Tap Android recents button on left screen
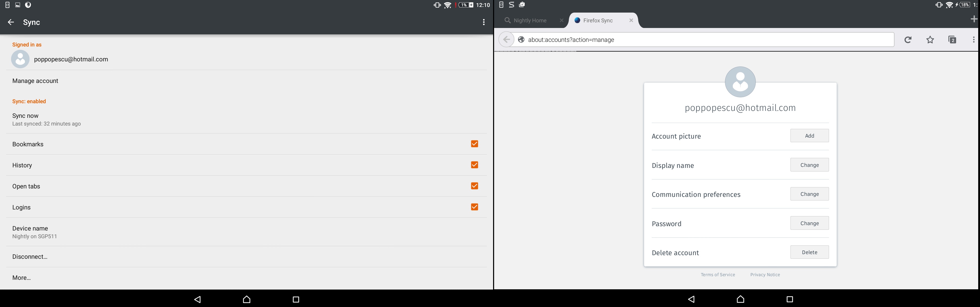Image resolution: width=980 pixels, height=307 pixels. tap(296, 299)
